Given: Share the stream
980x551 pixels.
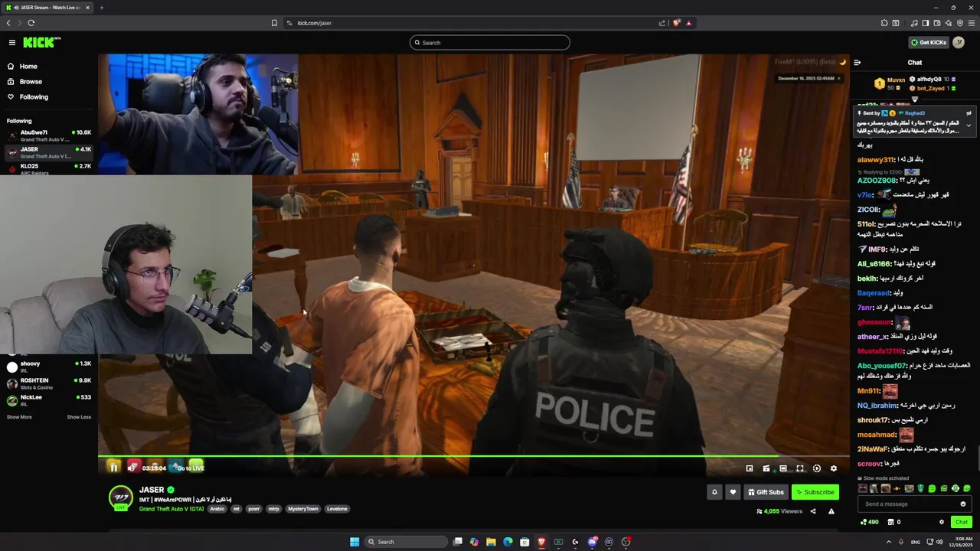Looking at the screenshot, I should tap(813, 511).
